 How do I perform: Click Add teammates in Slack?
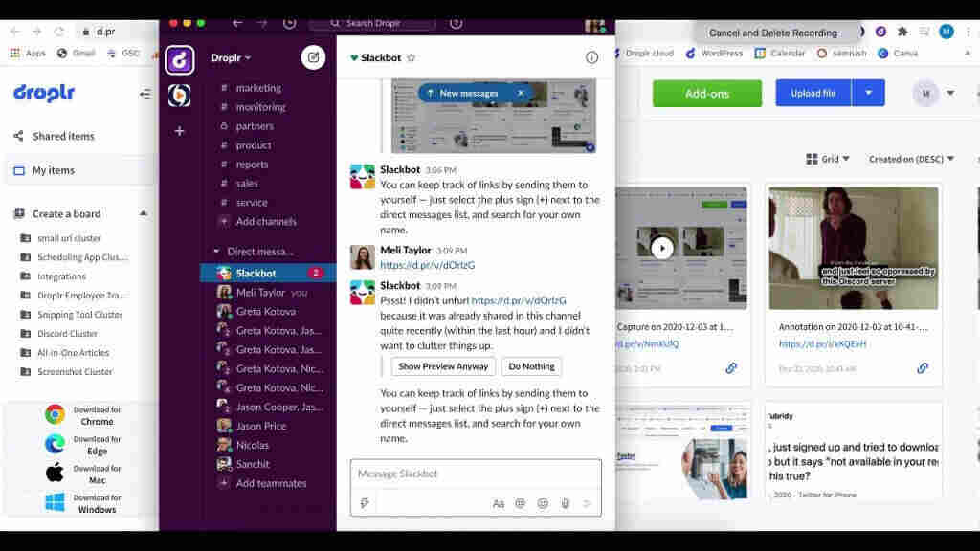pos(271,483)
